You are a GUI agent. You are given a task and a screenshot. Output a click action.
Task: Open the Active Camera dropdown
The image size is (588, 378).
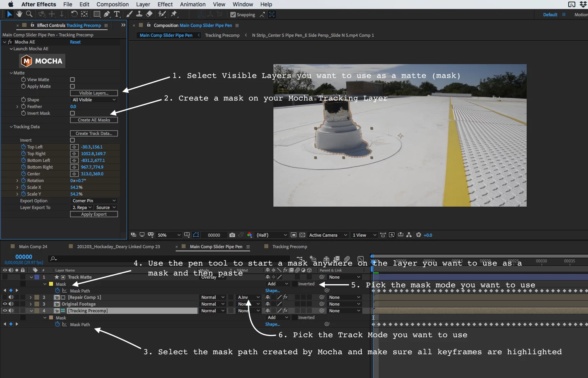tap(328, 235)
